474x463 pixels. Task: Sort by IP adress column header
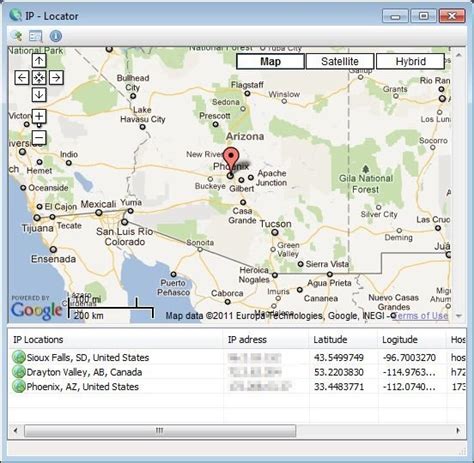pyautogui.click(x=266, y=340)
